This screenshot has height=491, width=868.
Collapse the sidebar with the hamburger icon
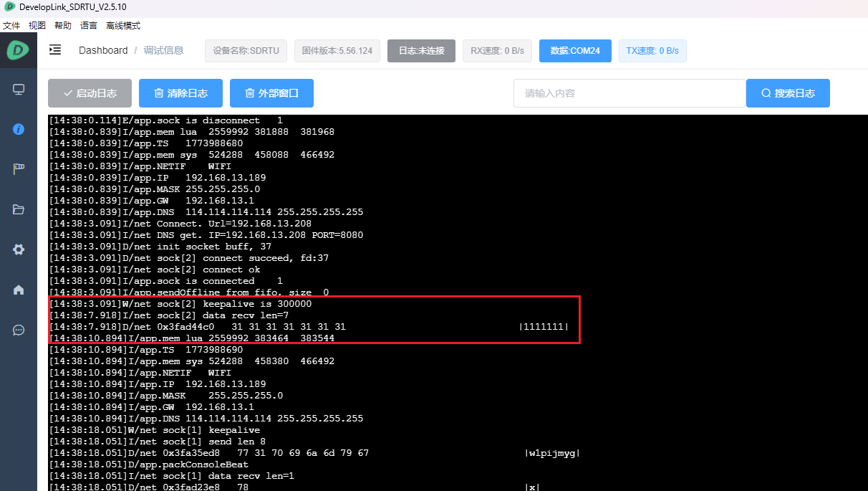tap(55, 50)
